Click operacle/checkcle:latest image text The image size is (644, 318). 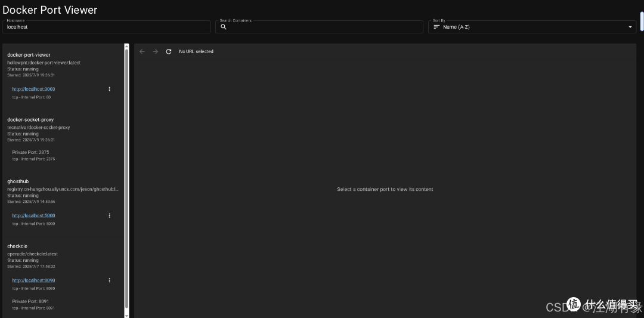(32, 254)
